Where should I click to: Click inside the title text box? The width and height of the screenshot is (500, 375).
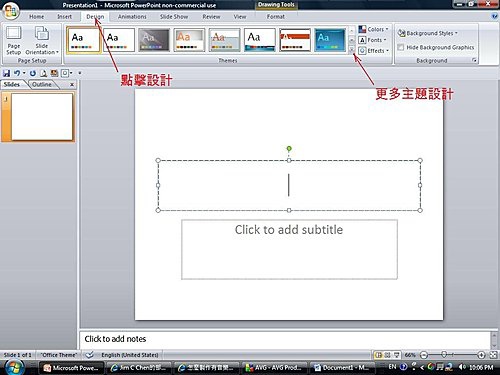[289, 185]
